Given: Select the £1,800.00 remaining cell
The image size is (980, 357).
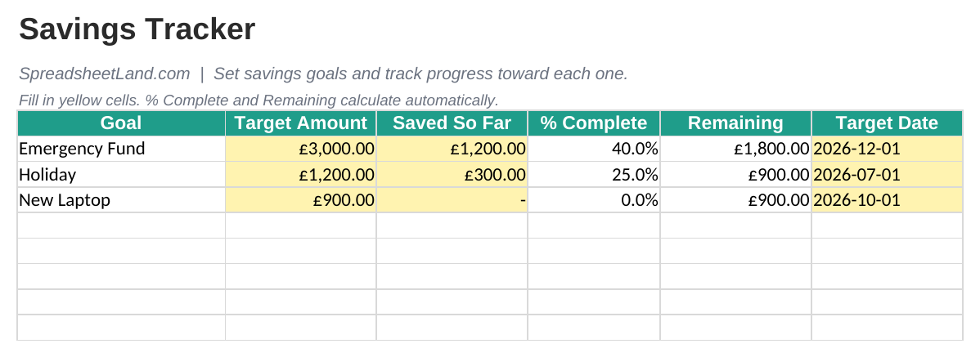Looking at the screenshot, I should click(x=735, y=149).
